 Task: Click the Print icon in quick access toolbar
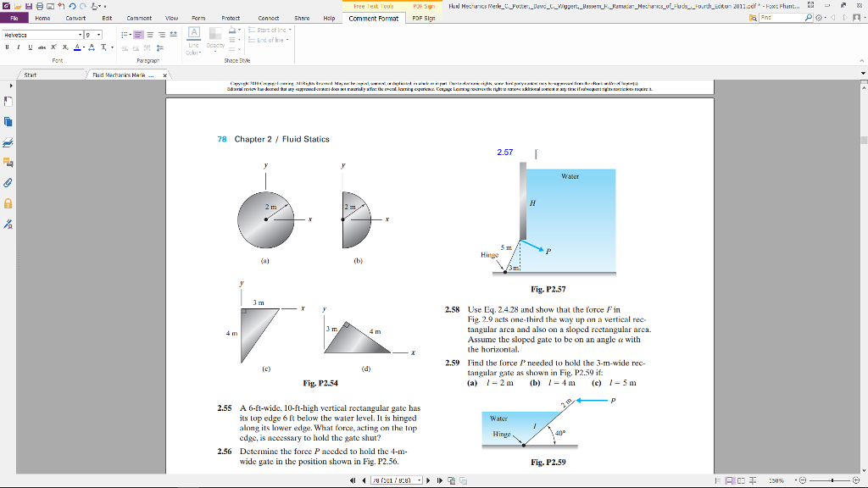click(x=39, y=6)
